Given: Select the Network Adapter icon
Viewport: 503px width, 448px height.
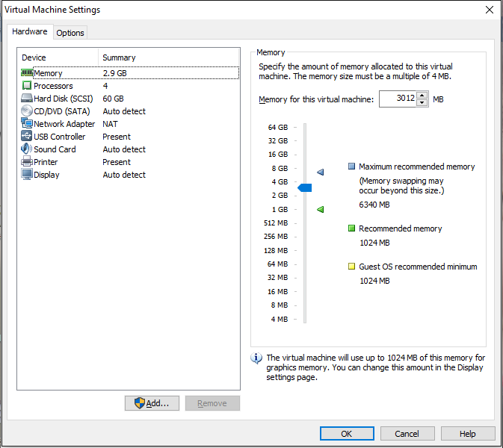Looking at the screenshot, I should 27,124.
